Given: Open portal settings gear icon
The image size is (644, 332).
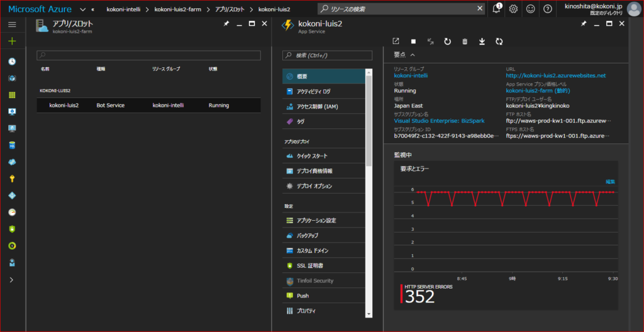Looking at the screenshot, I should (513, 9).
